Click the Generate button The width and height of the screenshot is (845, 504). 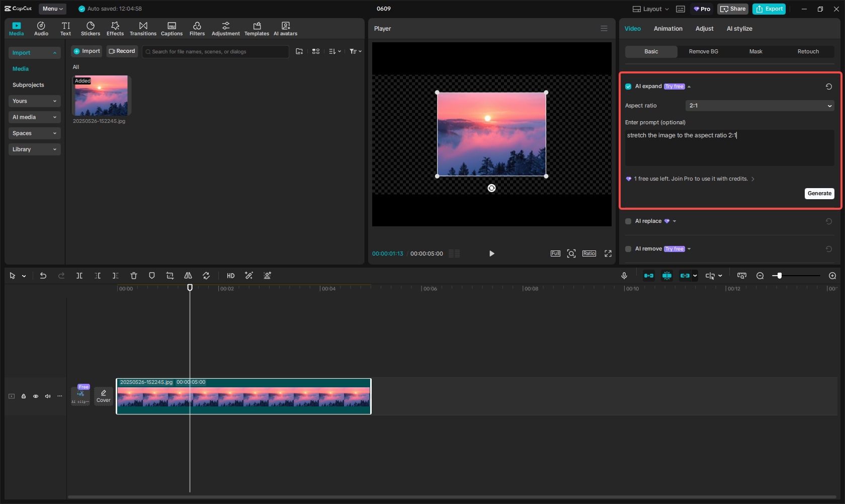819,194
